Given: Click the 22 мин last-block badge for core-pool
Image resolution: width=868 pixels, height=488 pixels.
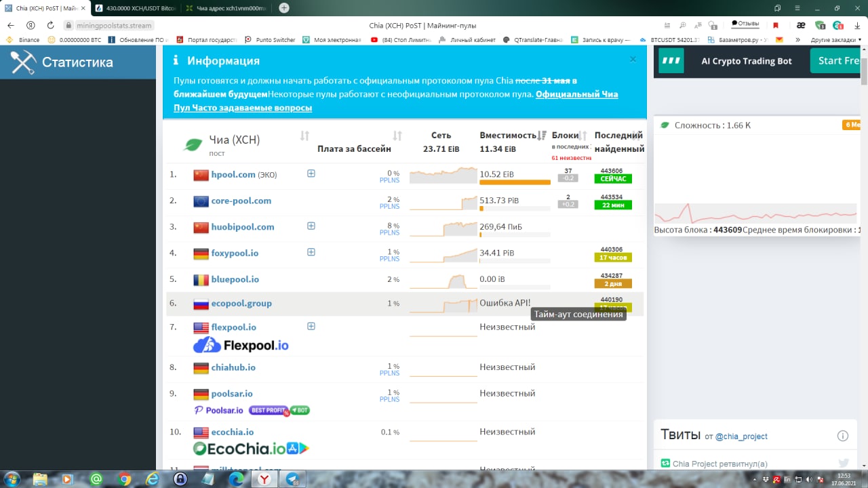Looking at the screenshot, I should 612,205.
